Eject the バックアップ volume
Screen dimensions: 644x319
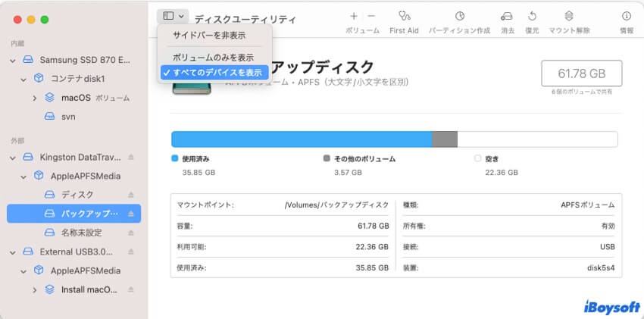point(130,214)
